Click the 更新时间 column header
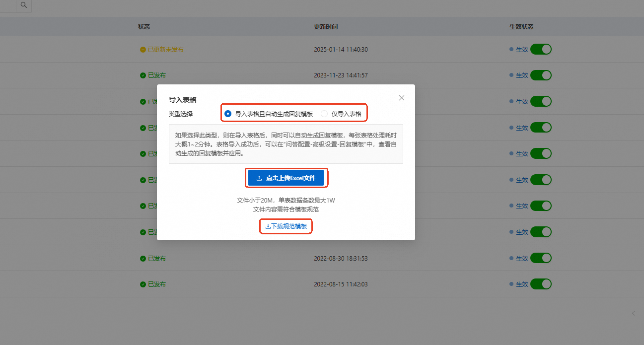The height and width of the screenshot is (345, 644). tap(326, 26)
